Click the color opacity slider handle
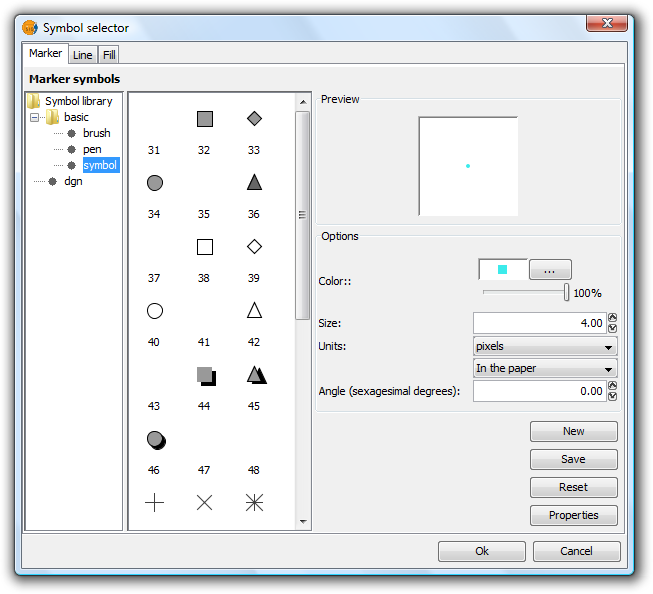The width and height of the screenshot is (653, 594). (x=566, y=292)
